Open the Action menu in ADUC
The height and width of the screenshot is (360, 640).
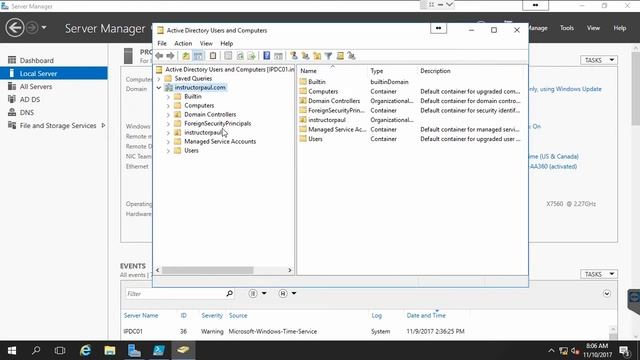pyautogui.click(x=183, y=43)
